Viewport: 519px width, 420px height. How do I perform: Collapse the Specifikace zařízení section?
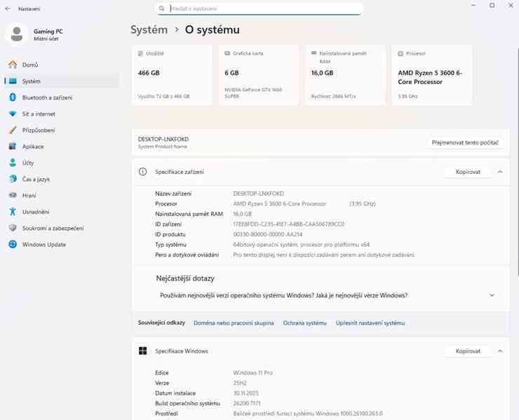point(500,172)
